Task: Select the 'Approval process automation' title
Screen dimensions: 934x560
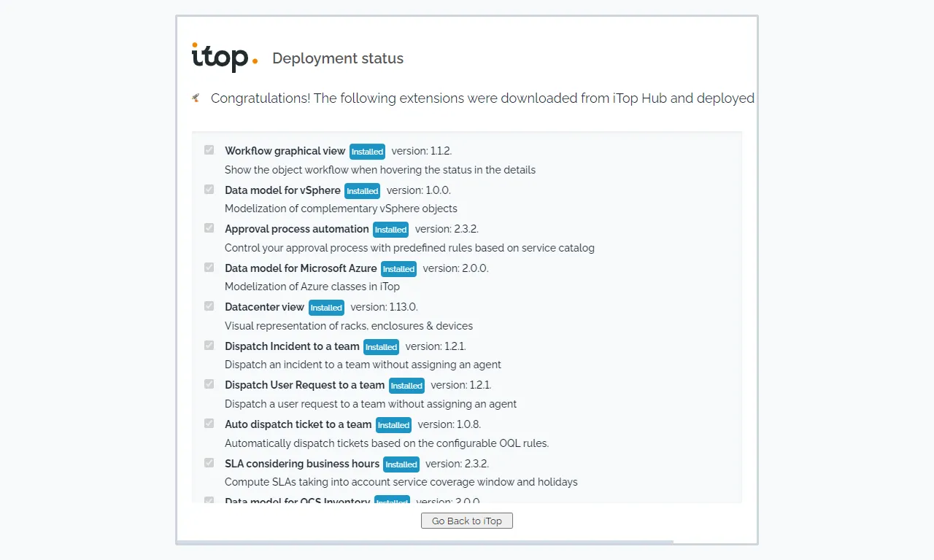Action: pos(297,229)
